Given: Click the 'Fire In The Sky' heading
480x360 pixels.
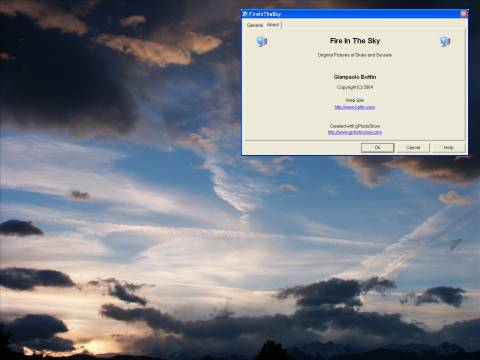Looking at the screenshot, I should point(355,41).
